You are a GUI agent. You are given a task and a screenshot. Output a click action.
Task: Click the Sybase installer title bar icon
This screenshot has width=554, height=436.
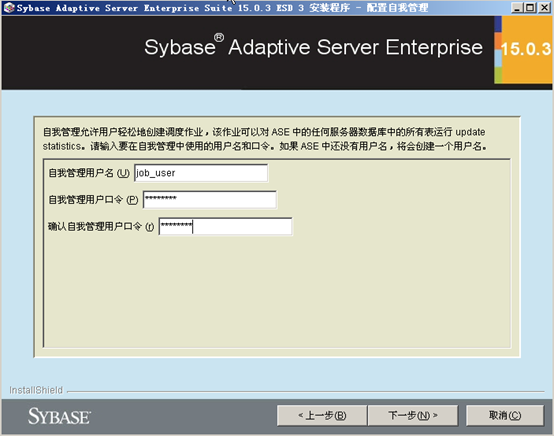point(8,8)
